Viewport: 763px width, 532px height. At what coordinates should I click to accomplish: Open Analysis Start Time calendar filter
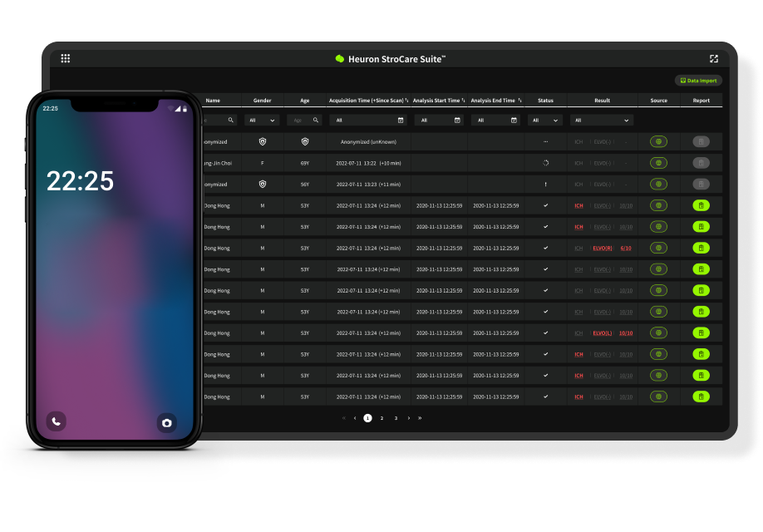[457, 121]
